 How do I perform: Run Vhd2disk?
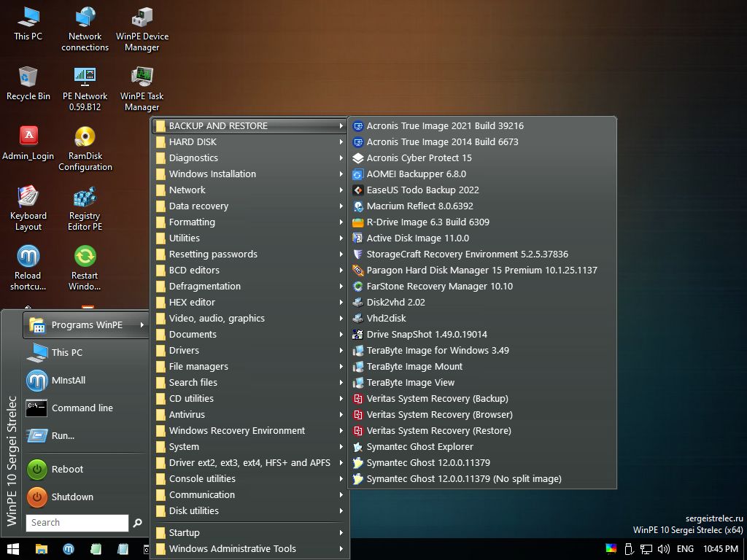pyautogui.click(x=482, y=318)
